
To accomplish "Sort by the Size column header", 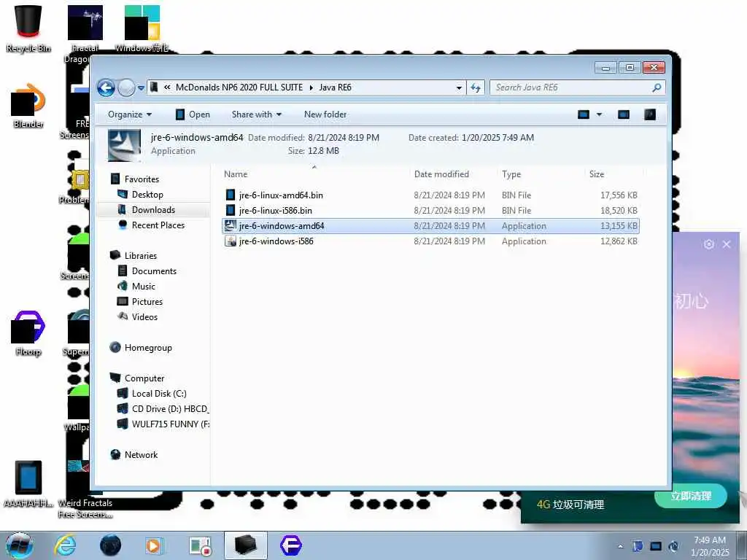I will point(597,174).
